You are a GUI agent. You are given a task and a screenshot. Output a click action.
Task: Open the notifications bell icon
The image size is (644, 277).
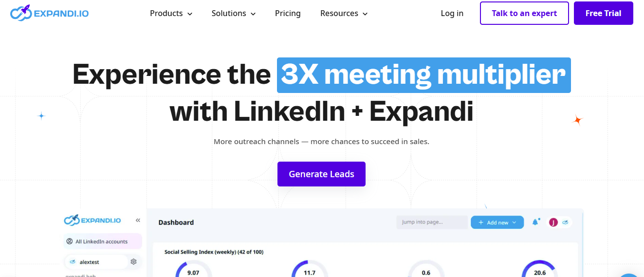click(535, 222)
